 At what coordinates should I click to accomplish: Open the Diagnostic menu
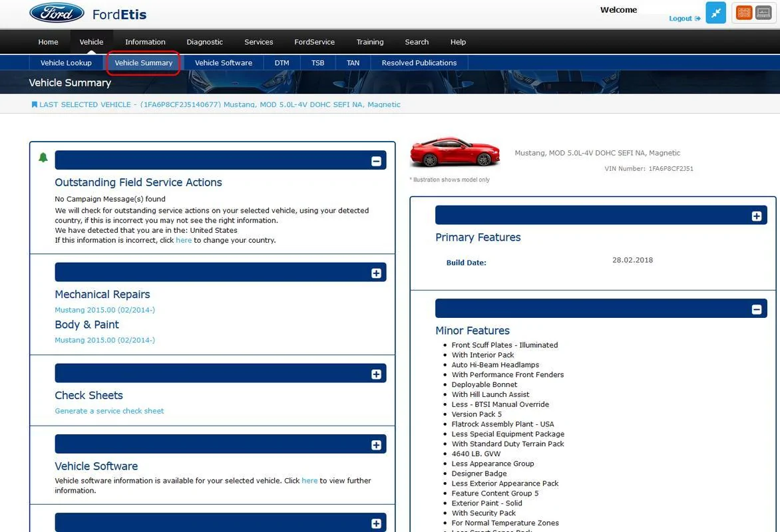pyautogui.click(x=204, y=42)
